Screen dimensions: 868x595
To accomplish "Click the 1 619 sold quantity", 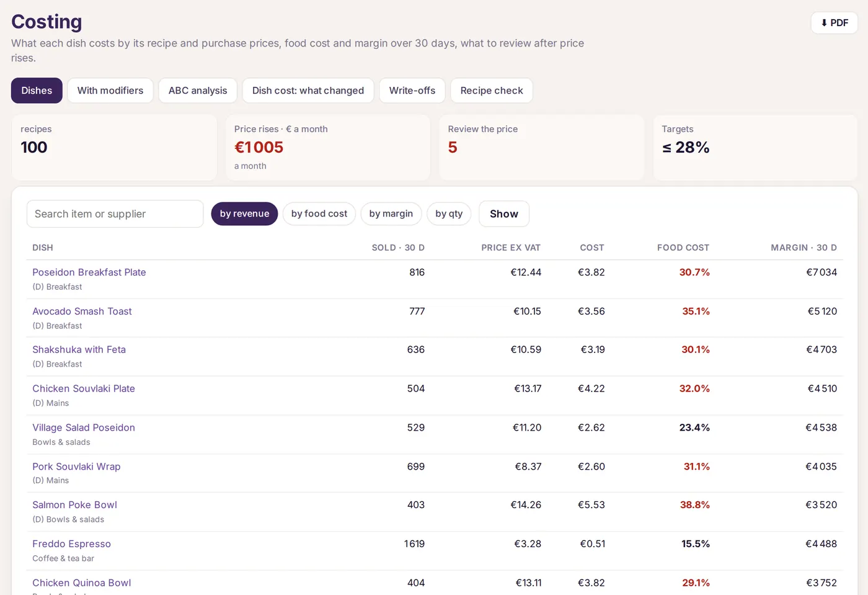I will tap(414, 544).
